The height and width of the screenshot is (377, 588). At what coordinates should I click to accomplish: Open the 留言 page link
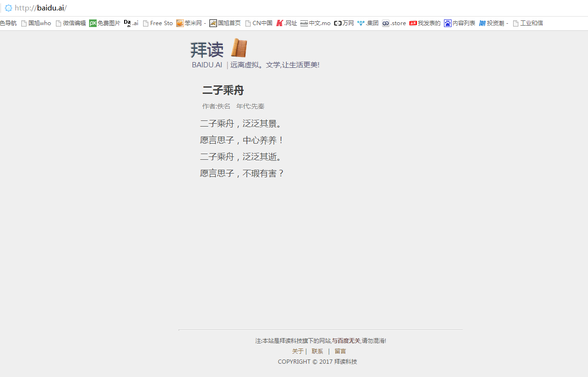340,351
